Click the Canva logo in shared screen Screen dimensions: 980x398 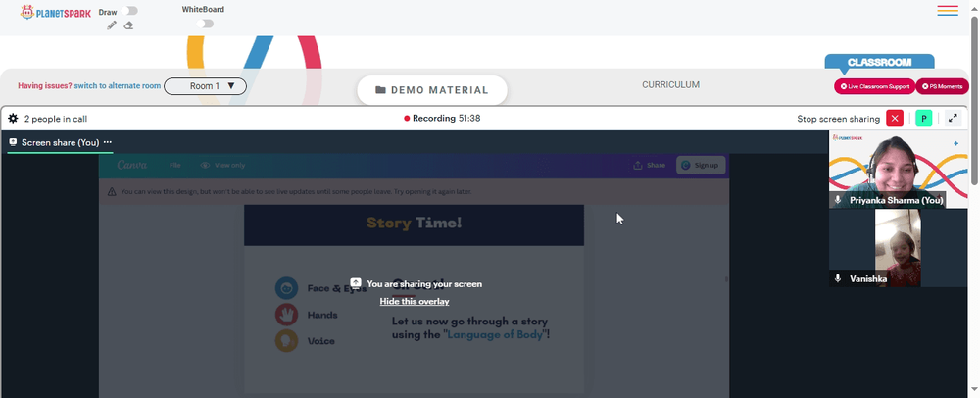pos(132,165)
